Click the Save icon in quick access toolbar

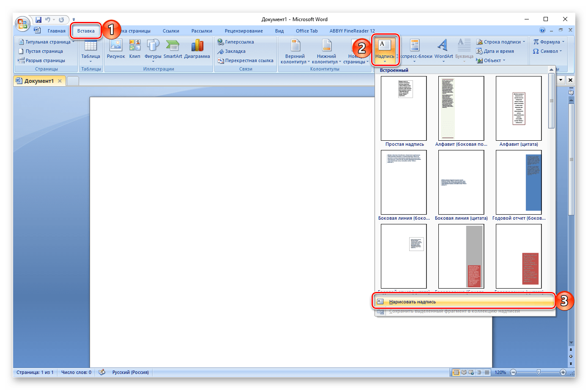(38, 20)
